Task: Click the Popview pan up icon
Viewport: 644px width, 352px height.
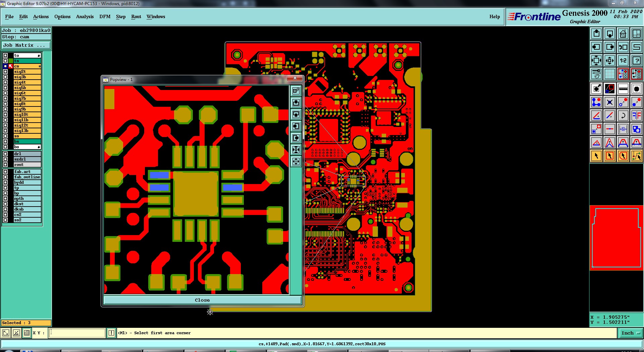Action: [x=296, y=102]
